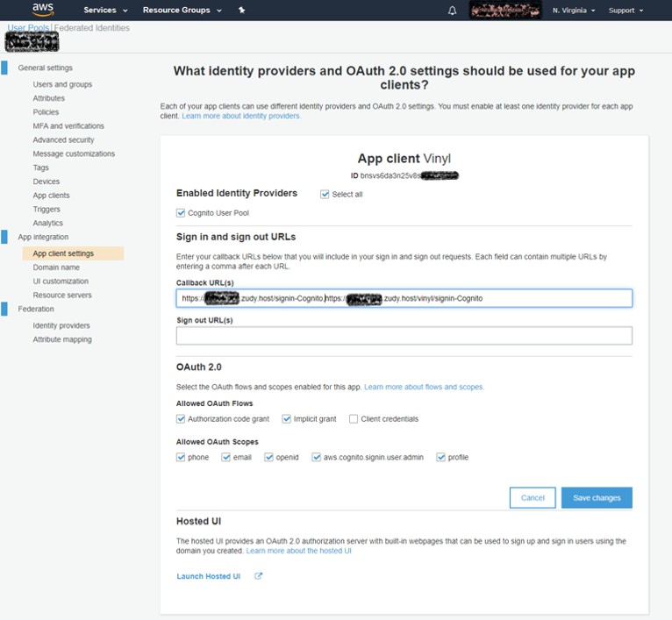Click the AWS logo home icon
This screenshot has height=620, width=672.
[x=43, y=10]
